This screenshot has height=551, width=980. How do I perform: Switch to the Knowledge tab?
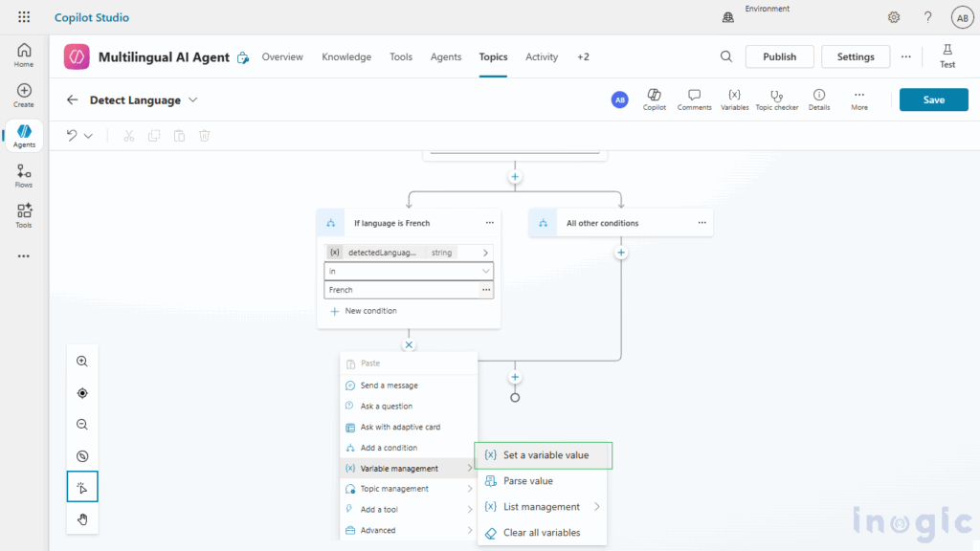coord(346,57)
